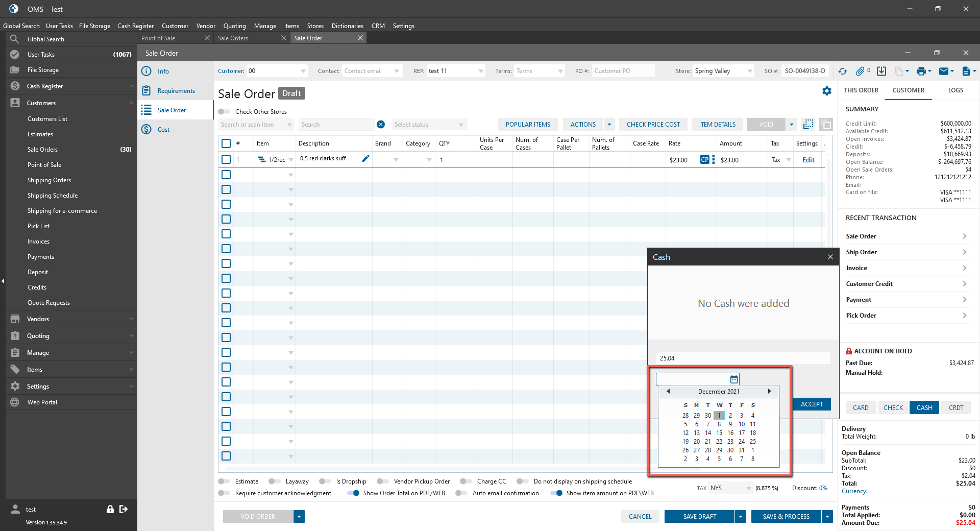980x531 pixels.
Task: Open the Dictionaries menu
Action: [348, 26]
